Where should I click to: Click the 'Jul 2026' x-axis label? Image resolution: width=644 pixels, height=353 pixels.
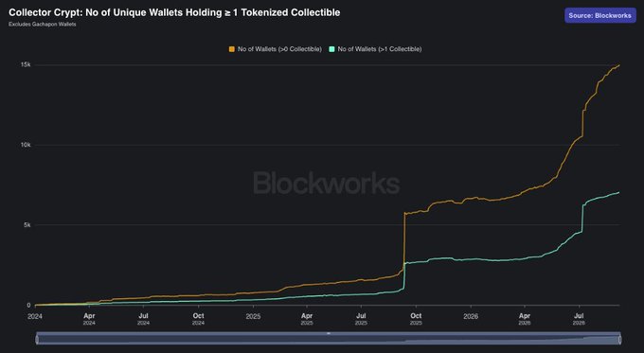click(x=579, y=319)
